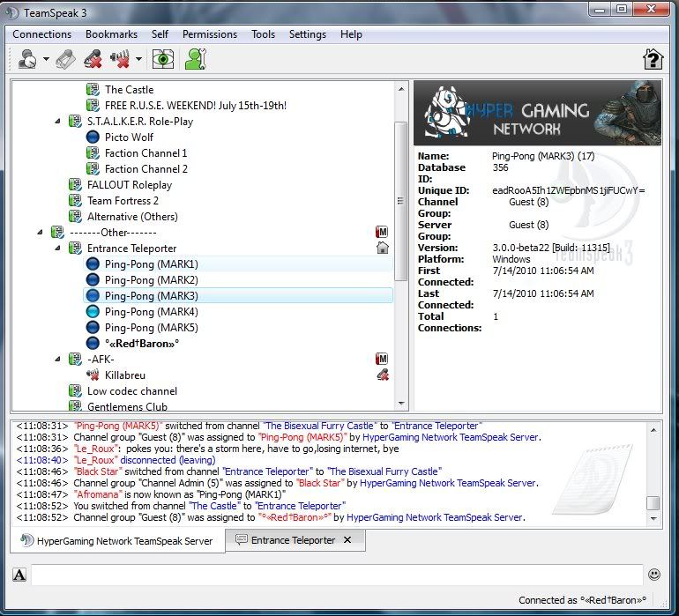
Task: Click 'Black Star' link in the 11:08:46 switched line
Action: pos(98,471)
